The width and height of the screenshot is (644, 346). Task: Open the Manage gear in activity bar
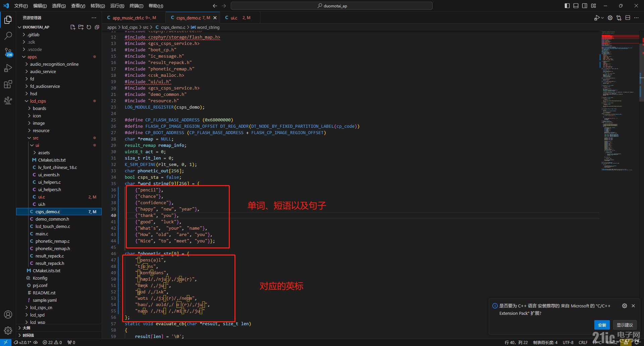[8, 331]
